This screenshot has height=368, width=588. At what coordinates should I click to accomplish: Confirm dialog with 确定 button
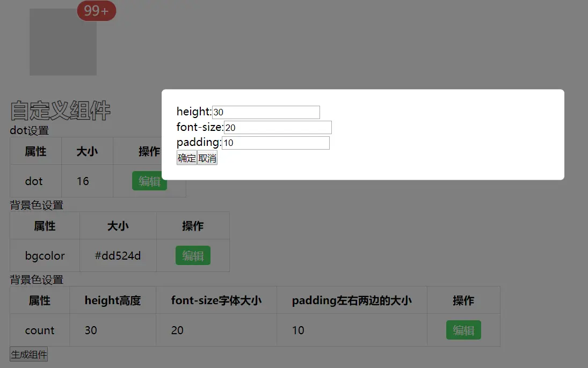click(x=187, y=158)
